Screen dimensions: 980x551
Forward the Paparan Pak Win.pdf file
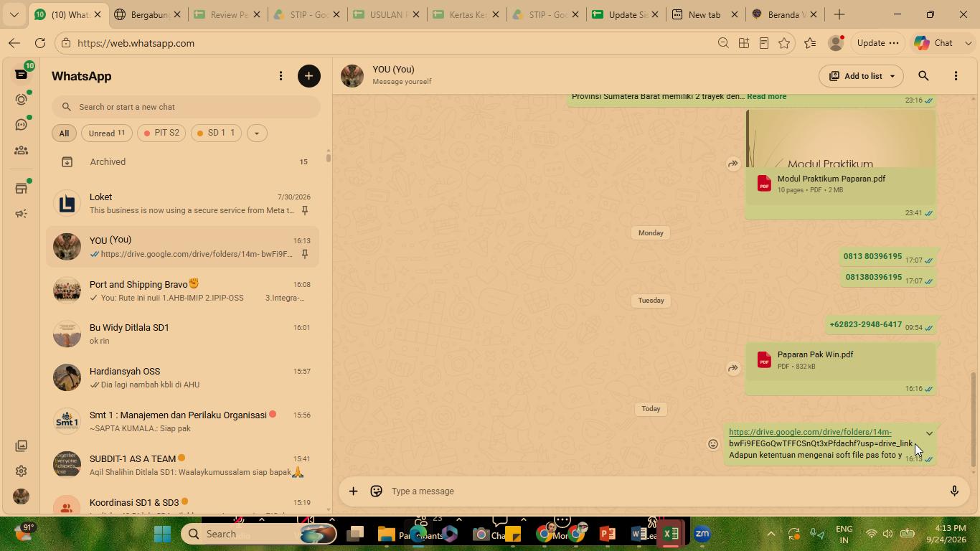click(x=732, y=368)
